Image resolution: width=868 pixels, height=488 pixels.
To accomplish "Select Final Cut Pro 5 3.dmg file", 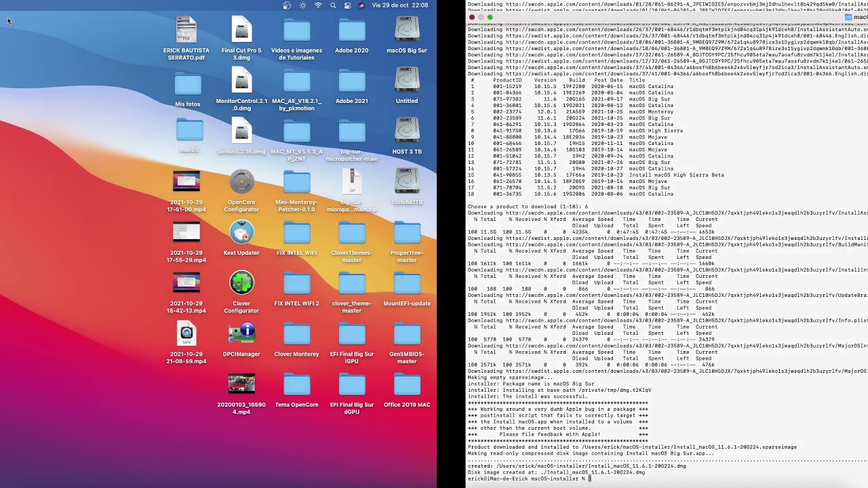I will [x=241, y=30].
